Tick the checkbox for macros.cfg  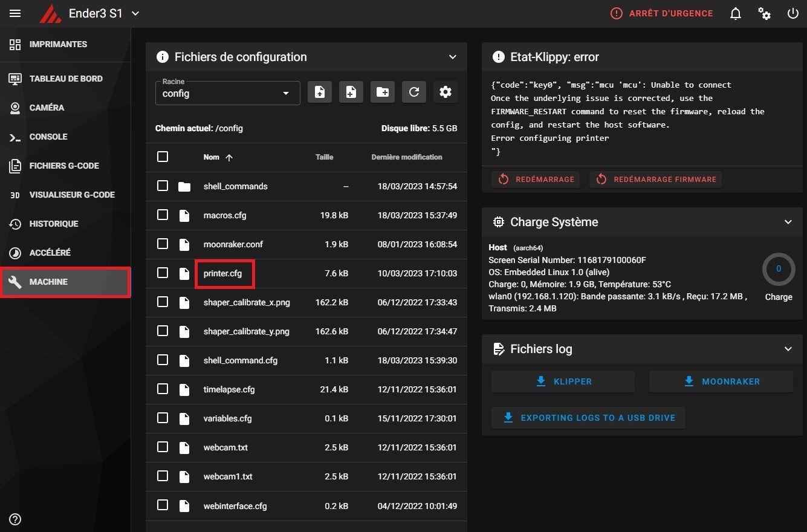163,215
